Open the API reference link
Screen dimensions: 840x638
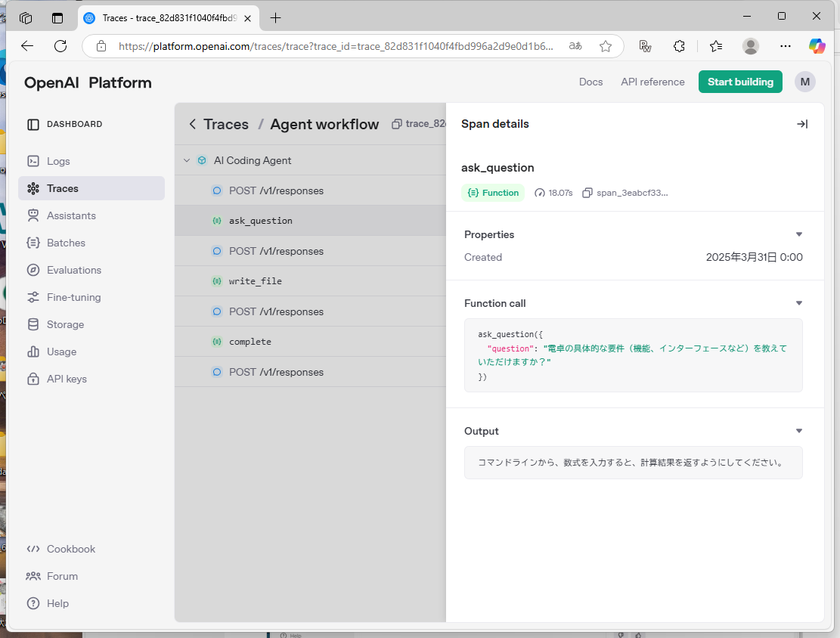[652, 82]
